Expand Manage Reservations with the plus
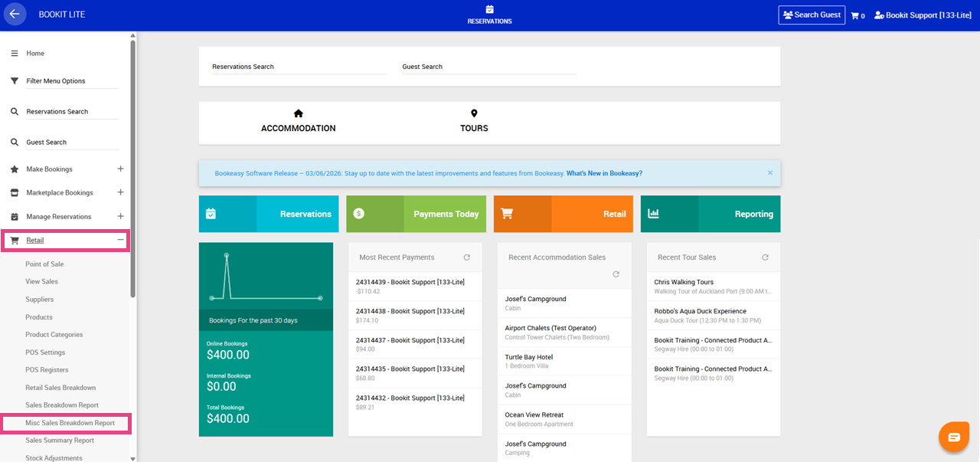Image resolution: width=980 pixels, height=462 pixels. click(120, 216)
